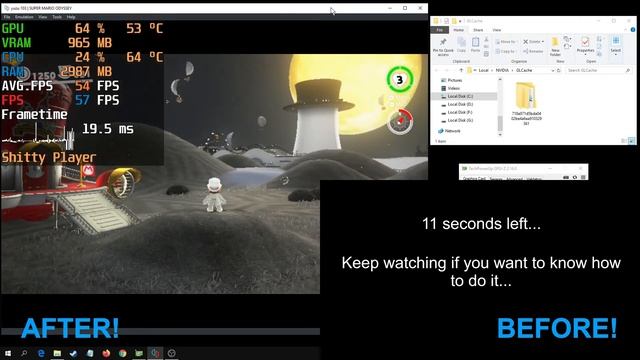The height and width of the screenshot is (360, 640).
Task: Switch to the Home ribbon tab
Action: [459, 30]
